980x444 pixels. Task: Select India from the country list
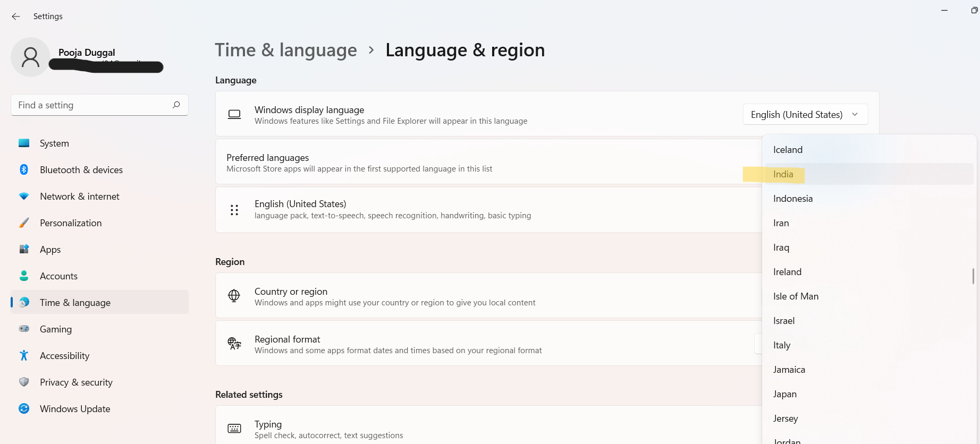pyautogui.click(x=869, y=174)
